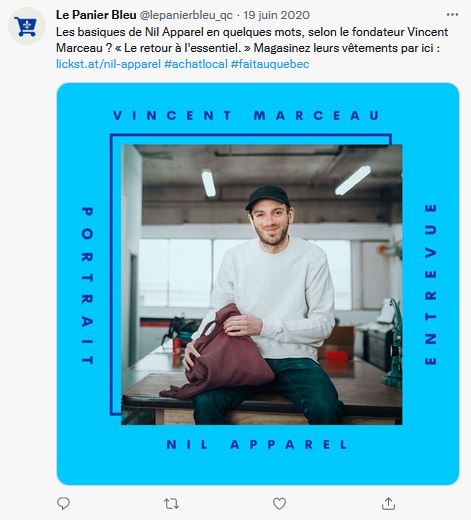The height and width of the screenshot is (520, 471).
Task: Open the Le Panier Bleu display name
Action: click(96, 15)
